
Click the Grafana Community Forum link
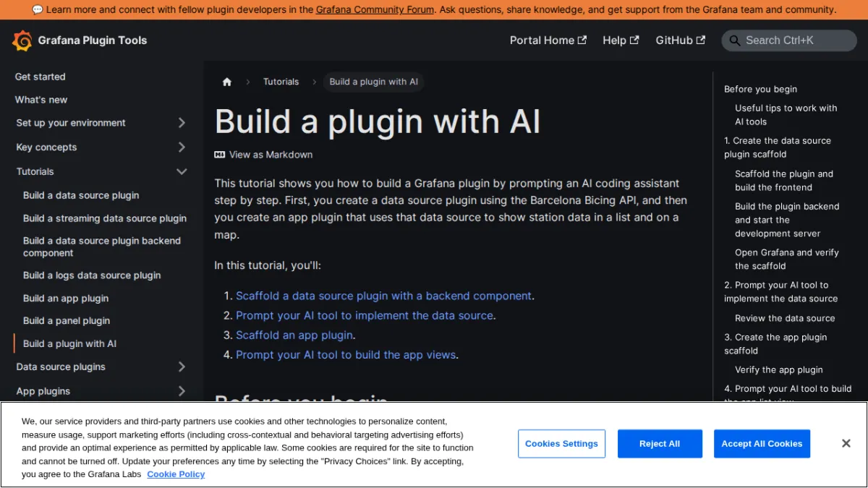375,10
